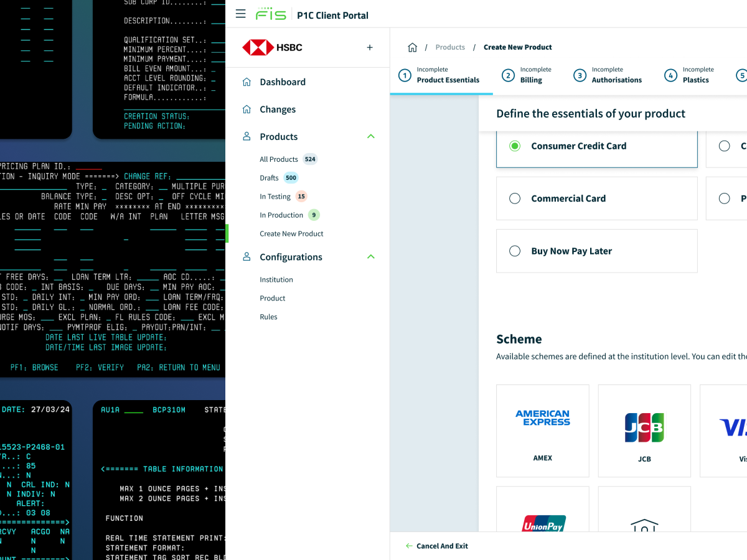Click PF2: VERIFY in the terminal window

tap(100, 368)
